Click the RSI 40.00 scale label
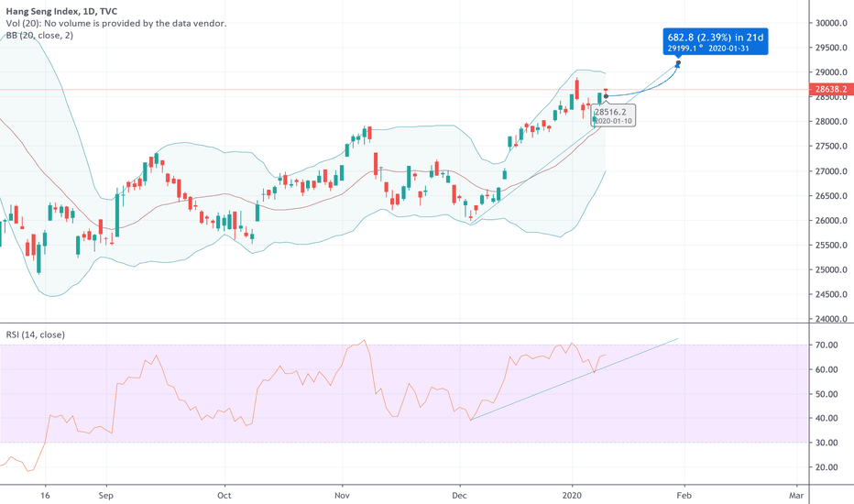The image size is (854, 504). 827,418
